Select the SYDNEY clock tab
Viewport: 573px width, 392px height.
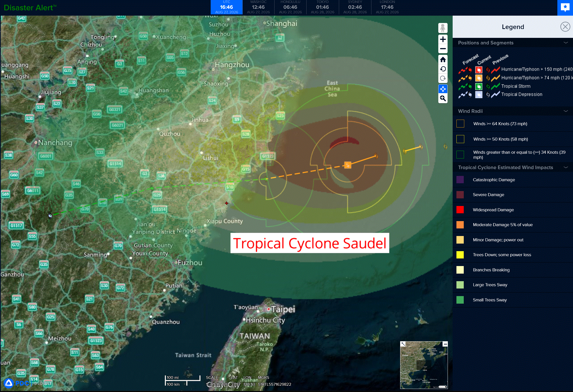[x=355, y=7]
